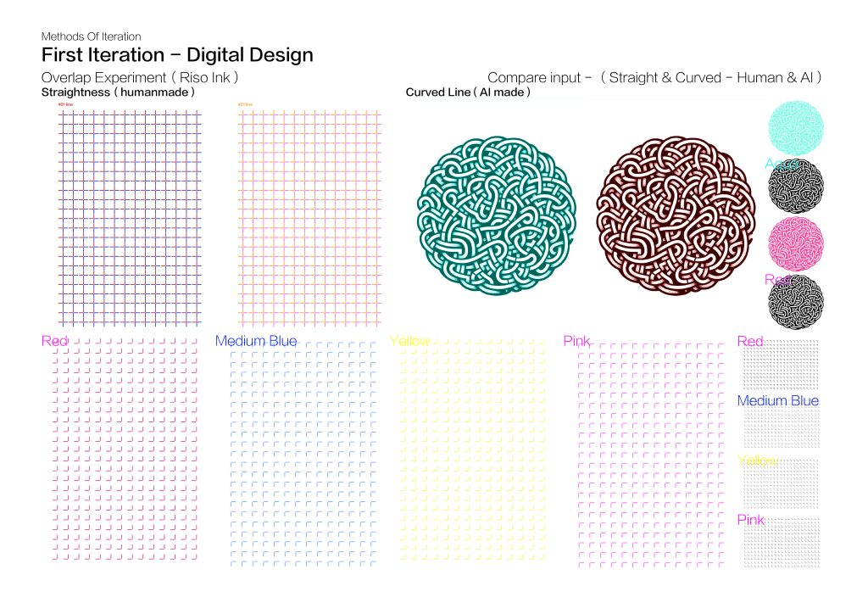Screen dimensions: 868x614
Task: Click the large Yellow label text
Action: point(409,341)
